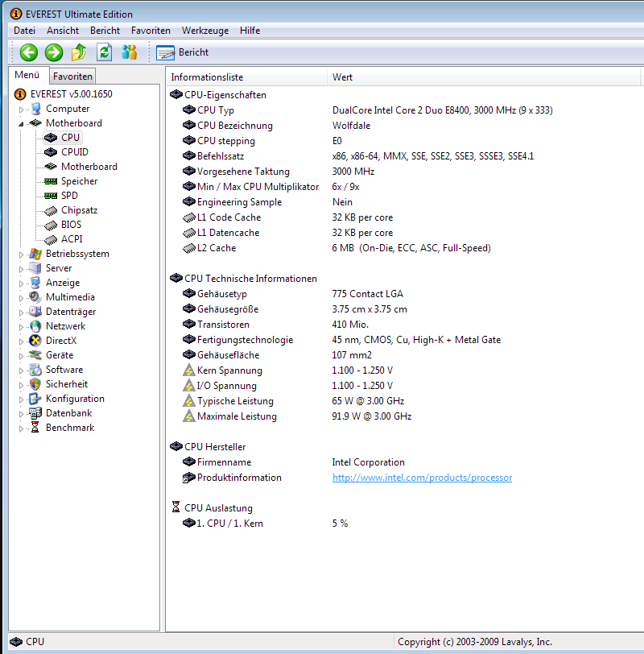Click the DirectX yellow X icon
Image resolution: width=644 pixels, height=654 pixels.
pyautogui.click(x=35, y=341)
